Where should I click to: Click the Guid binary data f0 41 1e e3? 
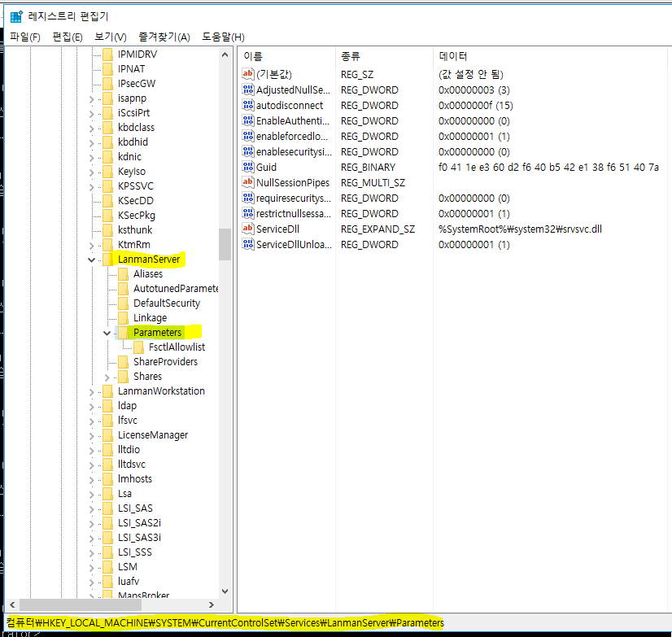tap(548, 167)
